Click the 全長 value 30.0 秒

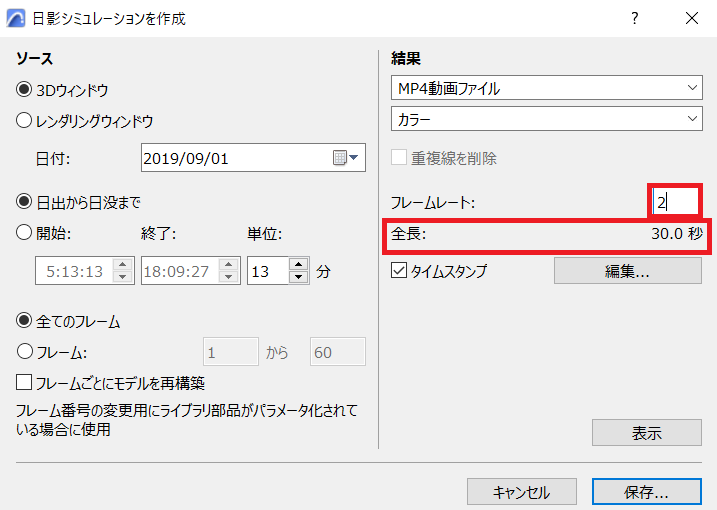point(677,233)
